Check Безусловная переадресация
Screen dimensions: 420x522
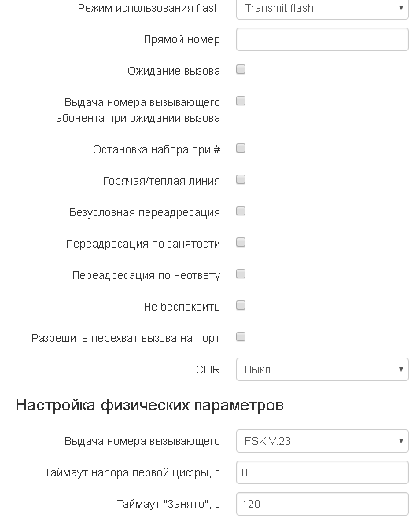coord(241,211)
